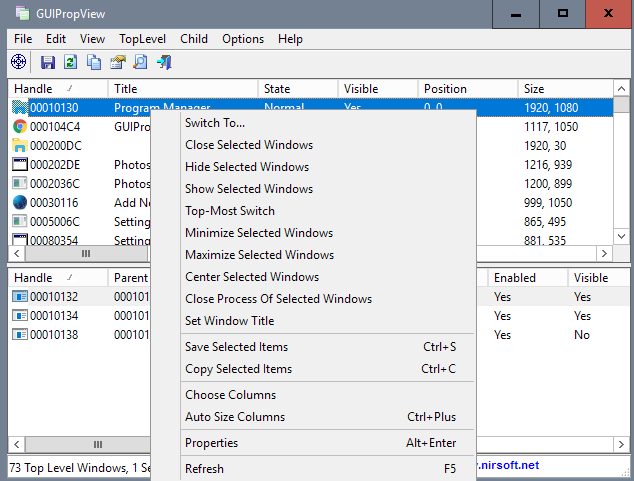Choose Save Selected Items

[313, 347]
